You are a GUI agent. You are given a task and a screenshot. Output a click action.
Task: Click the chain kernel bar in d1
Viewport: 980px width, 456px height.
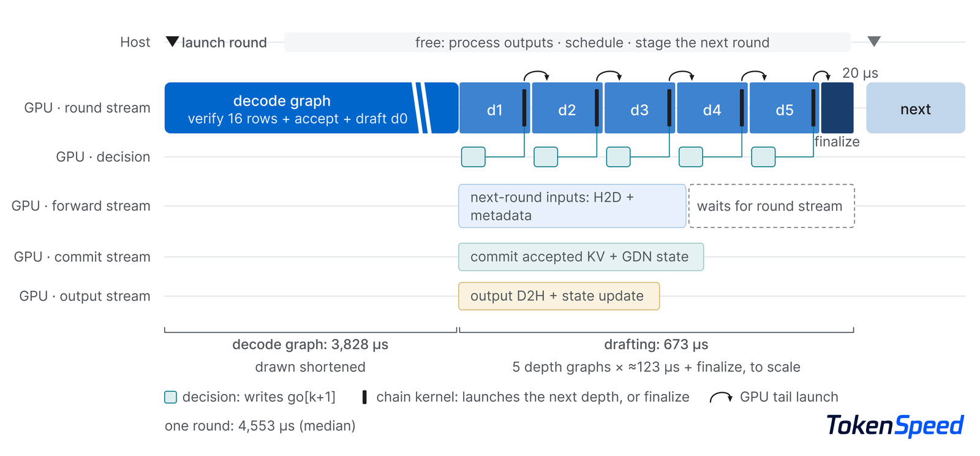[x=524, y=108]
